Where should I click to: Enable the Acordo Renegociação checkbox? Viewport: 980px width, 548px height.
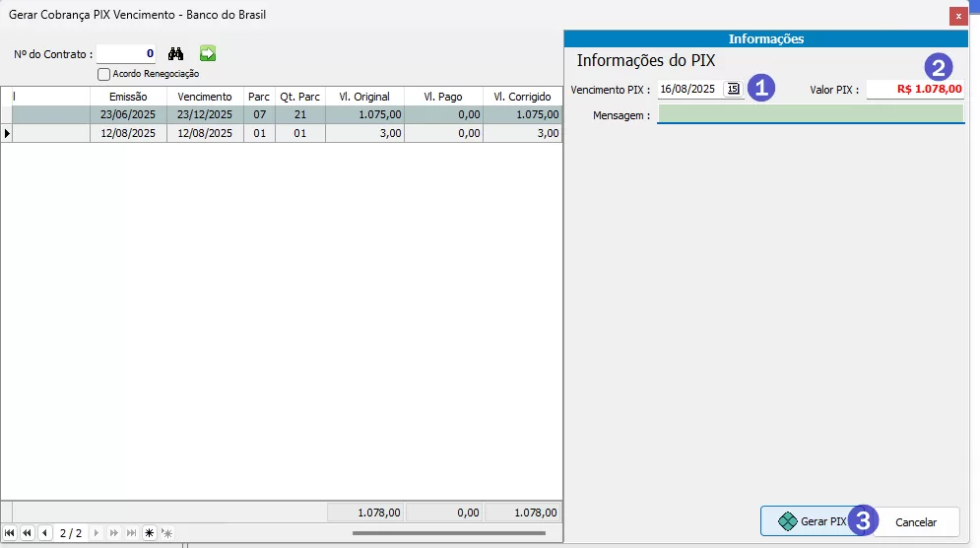coord(103,74)
